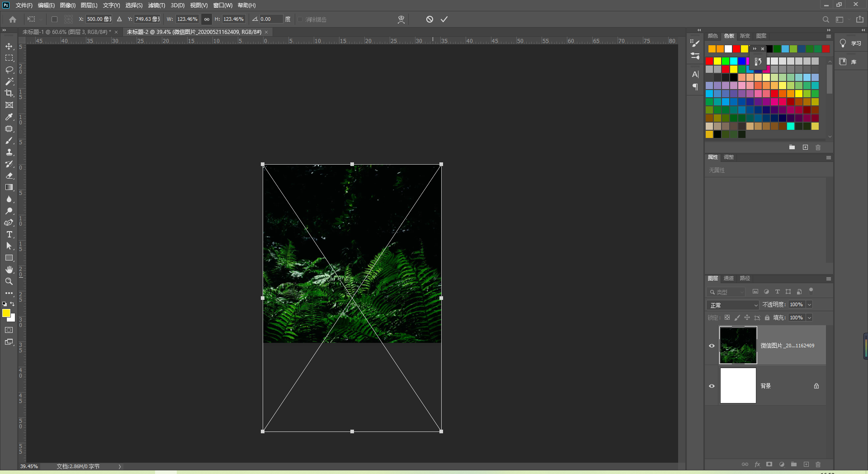Image resolution: width=868 pixels, height=474 pixels.
Task: Open the layer filter 类型 dropdown
Action: coord(726,292)
